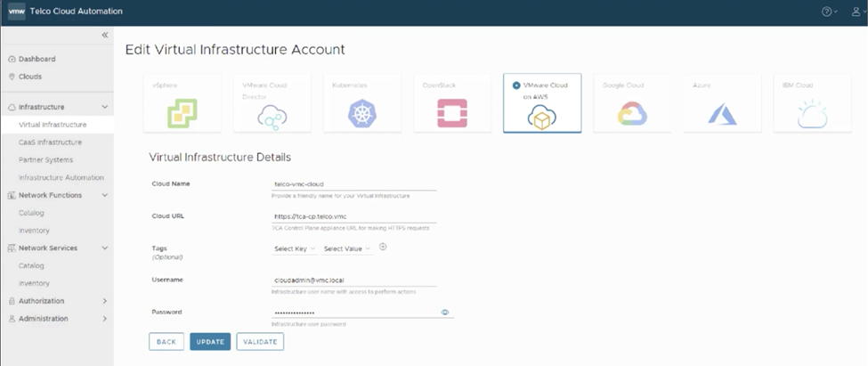Click the Password input field

(x=362, y=313)
